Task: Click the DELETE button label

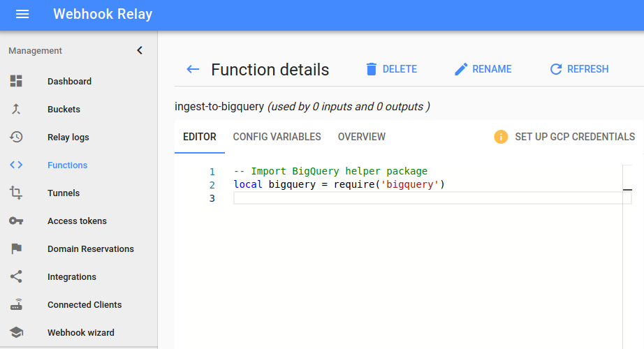Action: coord(400,69)
